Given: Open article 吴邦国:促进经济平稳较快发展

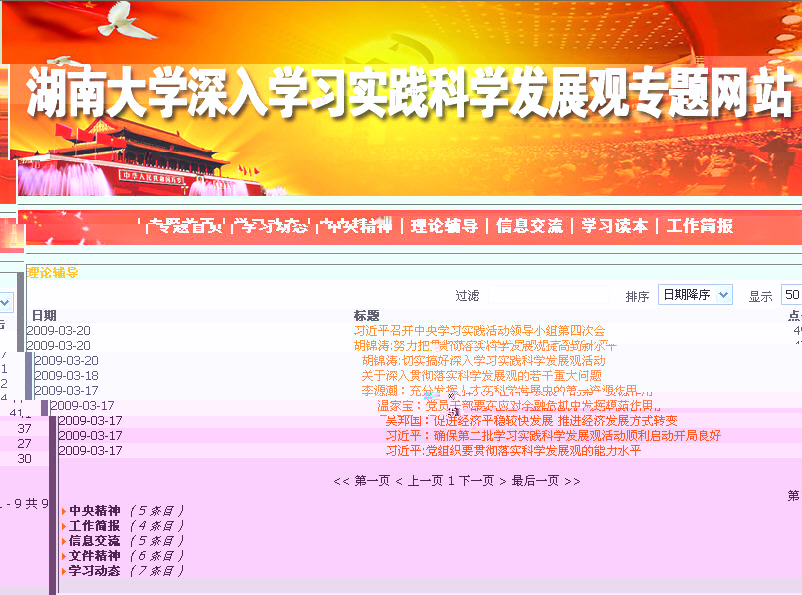Looking at the screenshot, I should tap(531, 421).
